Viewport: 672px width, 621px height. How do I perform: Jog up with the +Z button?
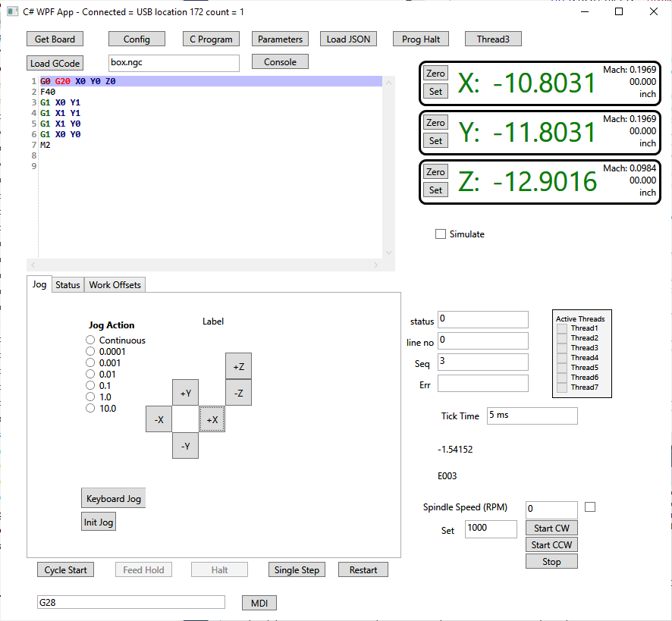point(238,366)
